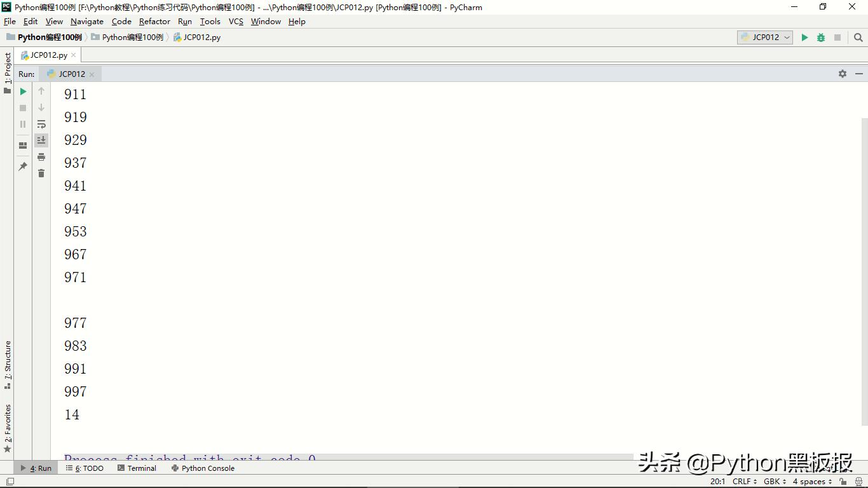Image resolution: width=868 pixels, height=488 pixels.
Task: Start debugging JCP012 with the bug icon
Action: 820,37
